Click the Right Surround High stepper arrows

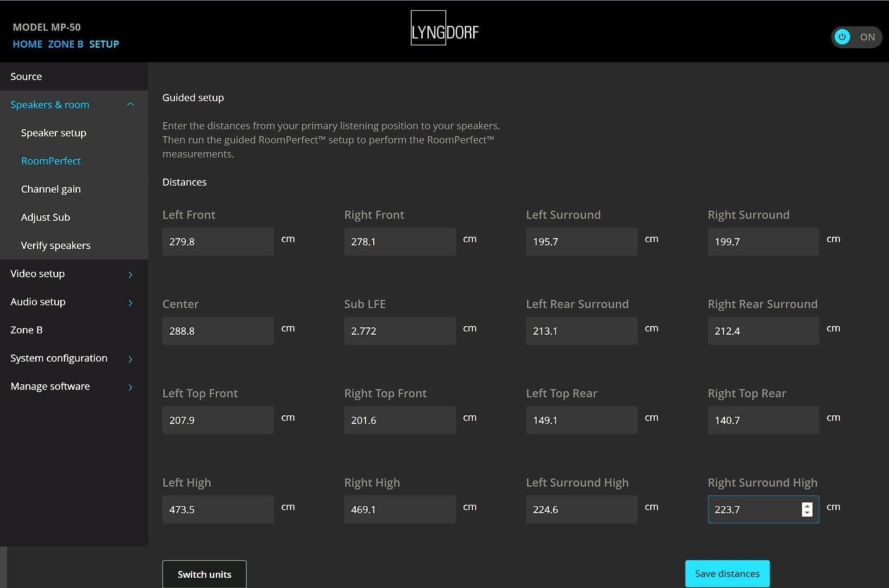point(807,509)
